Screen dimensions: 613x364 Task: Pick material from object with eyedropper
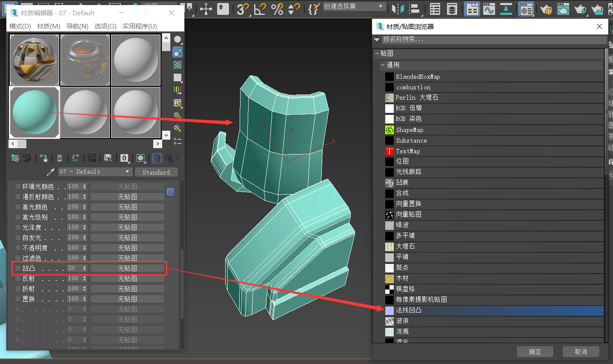tap(51, 172)
